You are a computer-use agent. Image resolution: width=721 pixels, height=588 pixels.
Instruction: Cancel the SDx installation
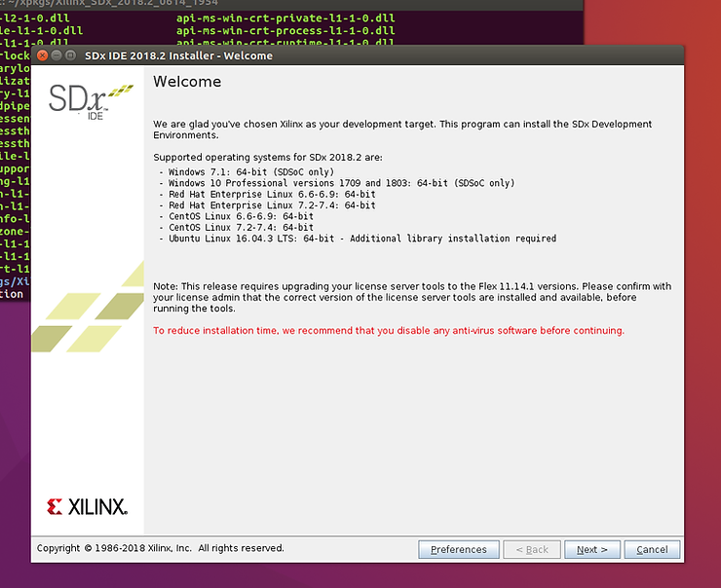(x=652, y=549)
